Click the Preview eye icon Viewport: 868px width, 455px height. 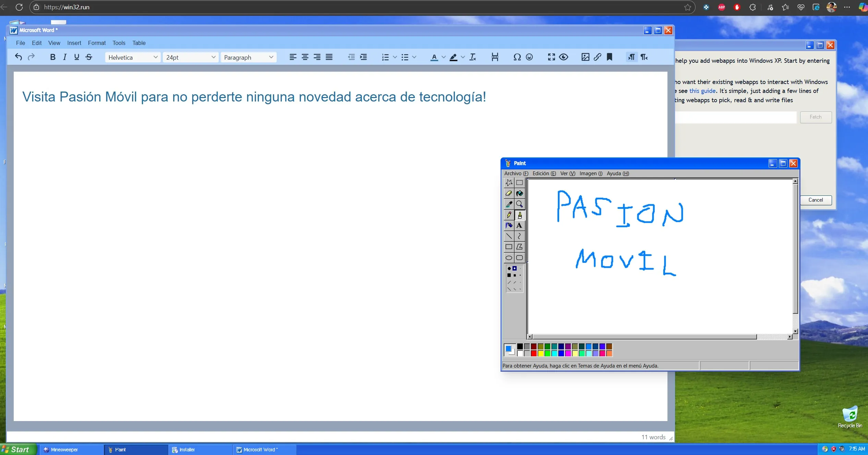pos(564,57)
